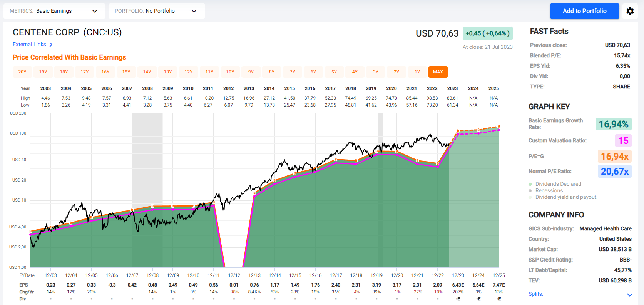
Task: Toggle the Dividends Declared legend dot
Action: 530,184
